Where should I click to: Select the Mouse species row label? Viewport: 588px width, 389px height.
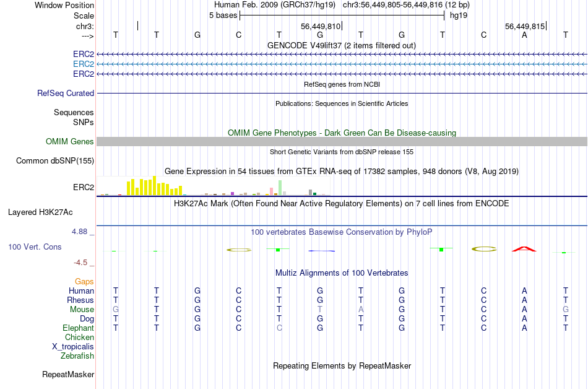coord(82,310)
